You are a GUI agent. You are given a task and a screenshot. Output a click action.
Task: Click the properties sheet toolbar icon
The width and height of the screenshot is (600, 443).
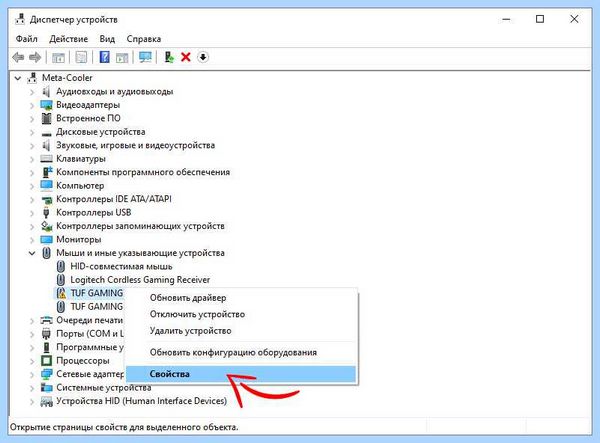click(x=81, y=57)
